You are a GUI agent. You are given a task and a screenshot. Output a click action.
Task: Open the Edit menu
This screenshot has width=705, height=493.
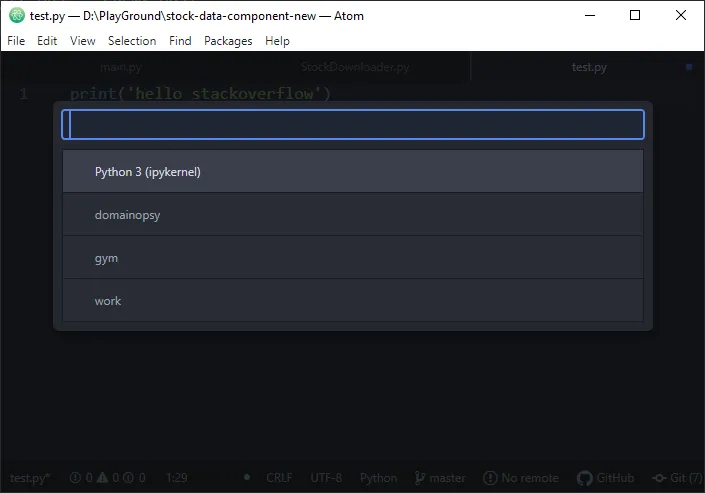pos(47,41)
